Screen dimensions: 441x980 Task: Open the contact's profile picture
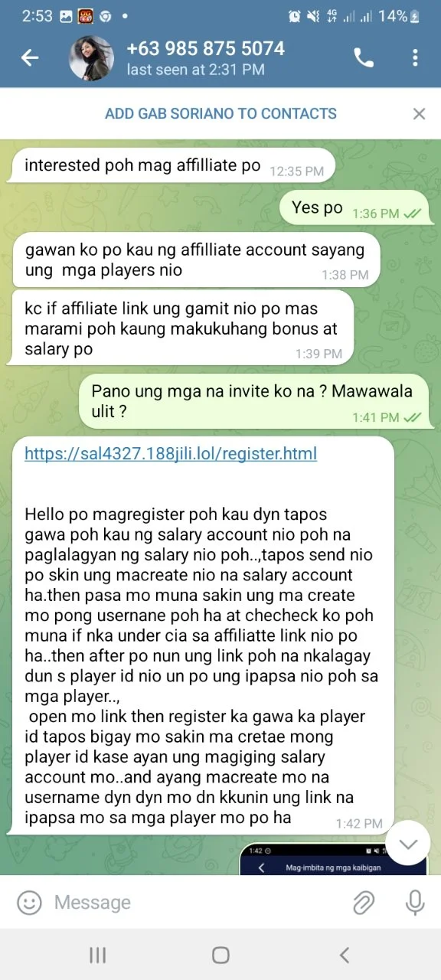93,57
